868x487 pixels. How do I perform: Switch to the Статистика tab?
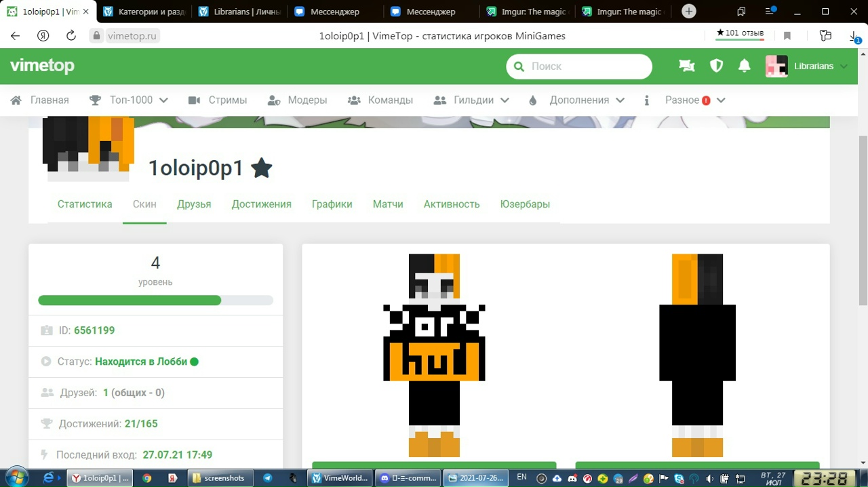click(x=85, y=204)
